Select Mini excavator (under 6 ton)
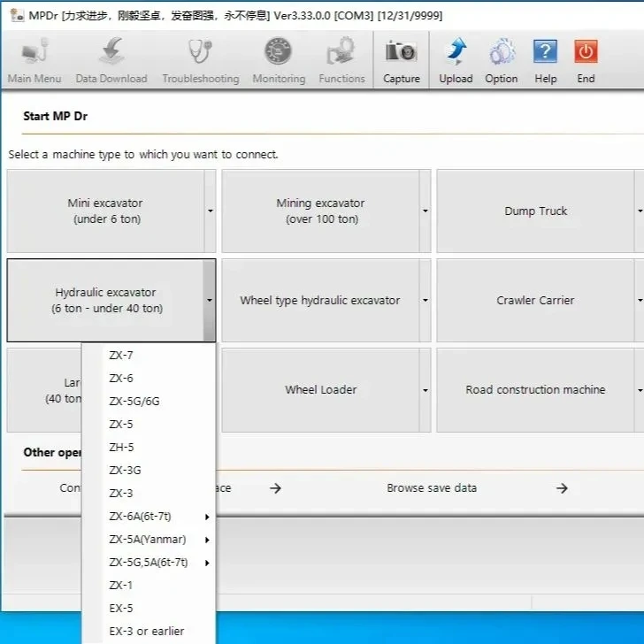The height and width of the screenshot is (644, 644). click(105, 211)
